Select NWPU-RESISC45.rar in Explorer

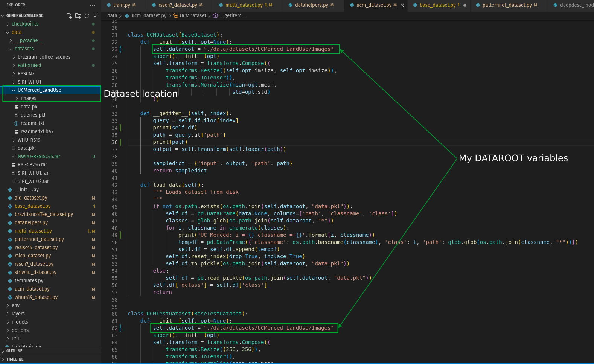click(x=39, y=157)
